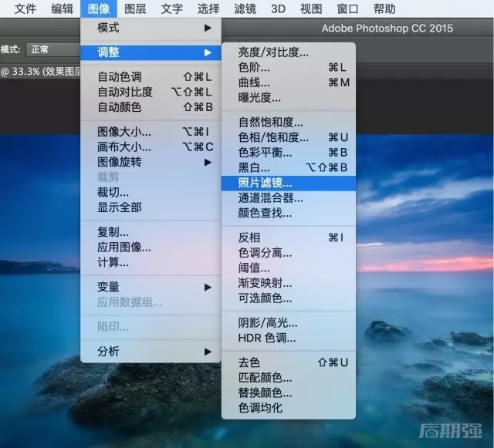Screen dimensions: 494x448
Task: Open the 3D menu
Action: 278,8
